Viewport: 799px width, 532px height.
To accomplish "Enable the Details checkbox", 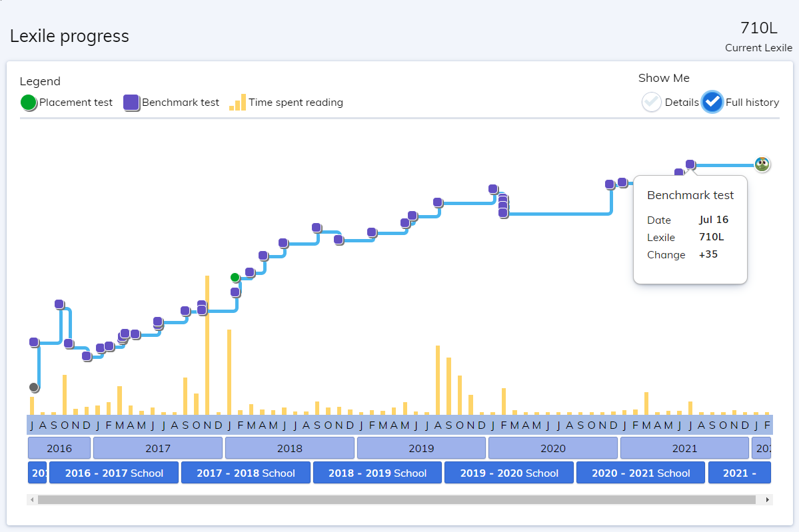I will [652, 103].
